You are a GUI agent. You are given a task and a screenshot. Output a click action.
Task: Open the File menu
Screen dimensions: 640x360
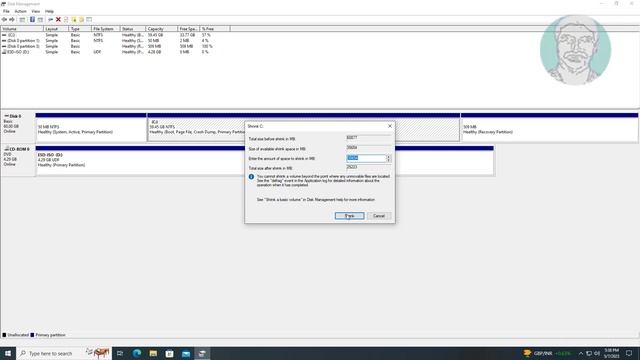tap(6, 11)
